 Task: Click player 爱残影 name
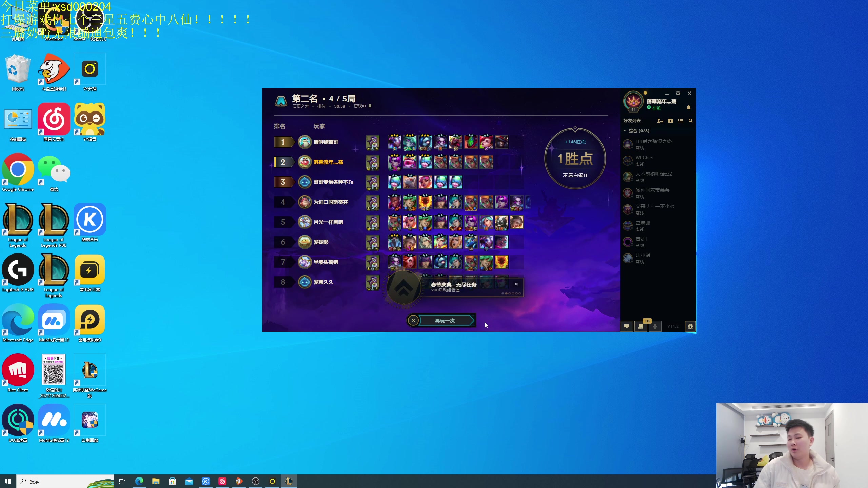coord(321,242)
